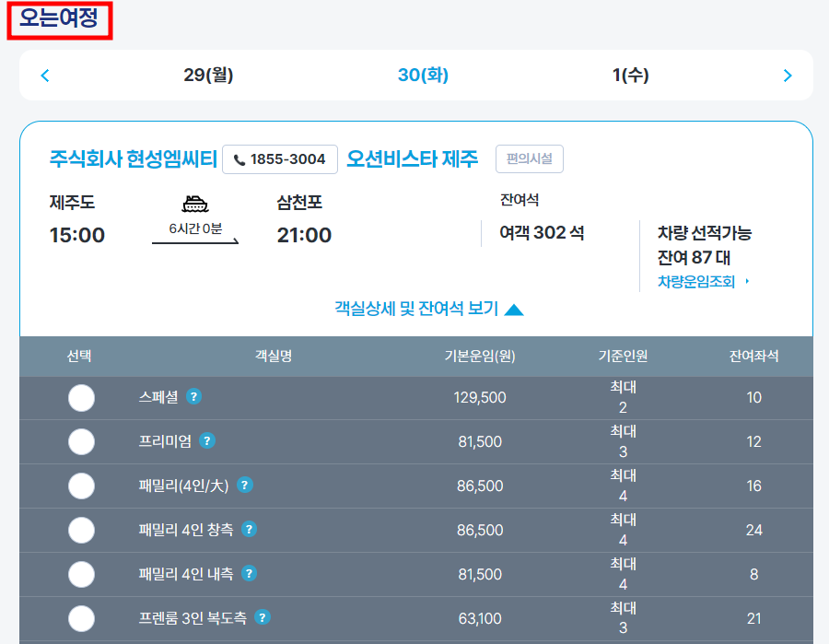Open the 편의시설 facilities button
Image resolution: width=829 pixels, height=644 pixels.
[x=529, y=158]
